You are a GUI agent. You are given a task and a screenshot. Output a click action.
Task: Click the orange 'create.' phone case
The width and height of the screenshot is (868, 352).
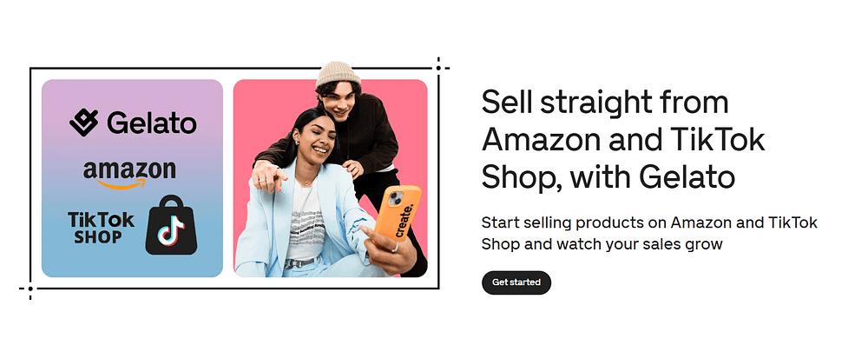pyautogui.click(x=398, y=214)
